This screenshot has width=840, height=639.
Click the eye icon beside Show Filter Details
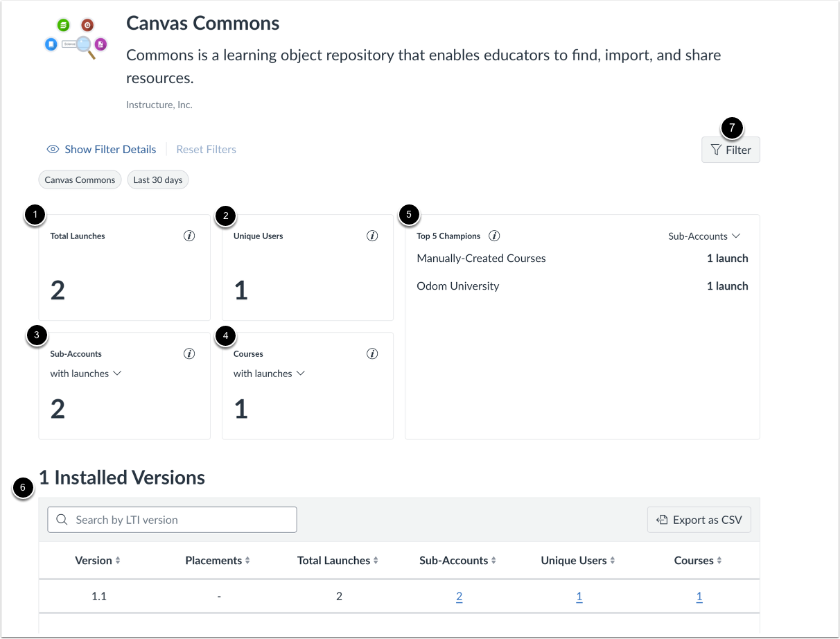(x=53, y=149)
